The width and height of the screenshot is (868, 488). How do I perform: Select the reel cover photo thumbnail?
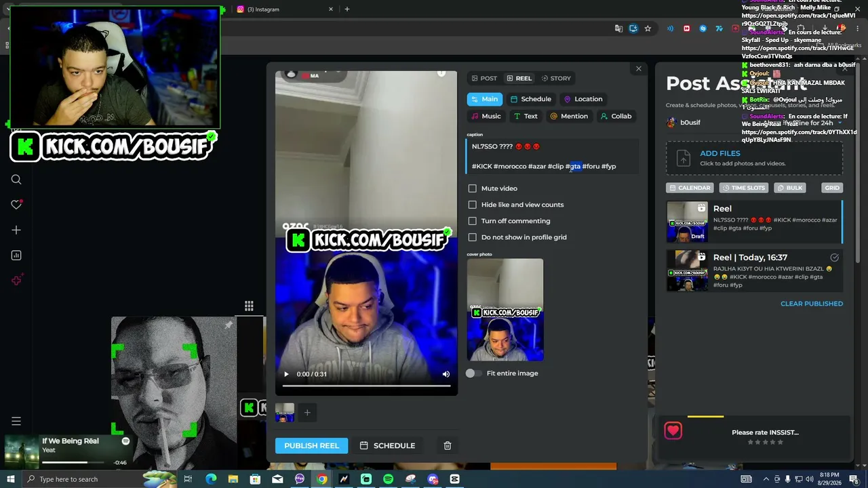pos(505,310)
